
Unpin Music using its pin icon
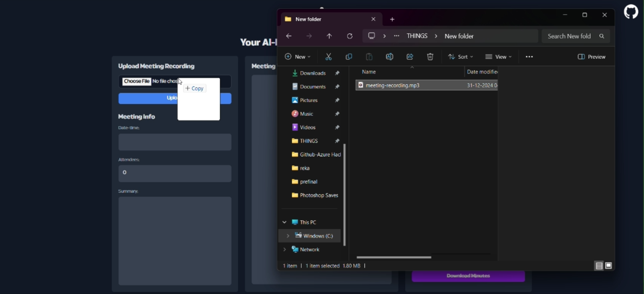click(x=338, y=114)
